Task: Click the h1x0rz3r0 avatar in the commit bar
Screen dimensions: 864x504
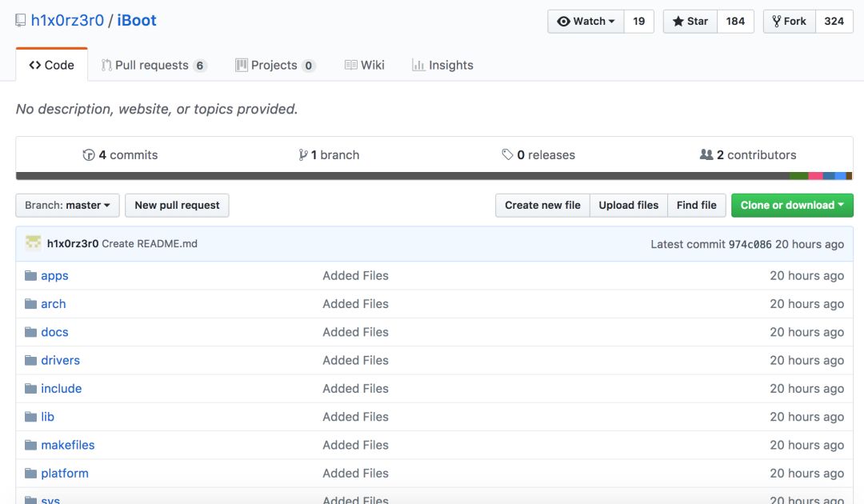Action: coord(33,242)
